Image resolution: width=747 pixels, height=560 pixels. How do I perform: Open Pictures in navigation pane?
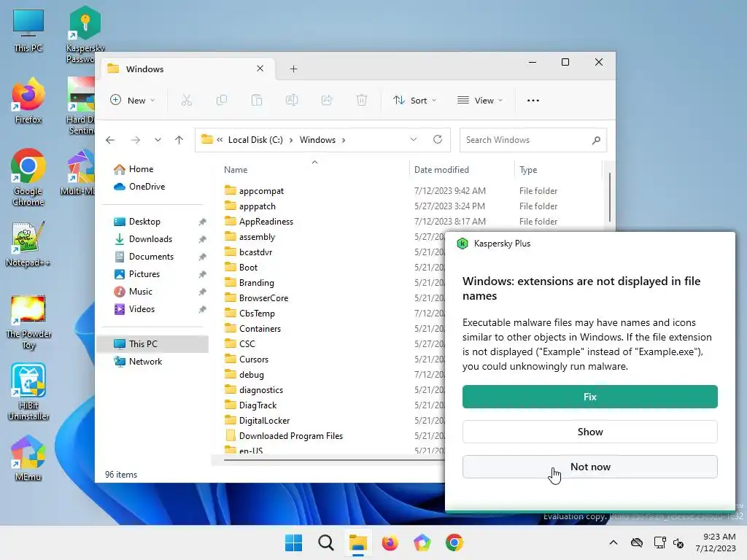pos(152,274)
